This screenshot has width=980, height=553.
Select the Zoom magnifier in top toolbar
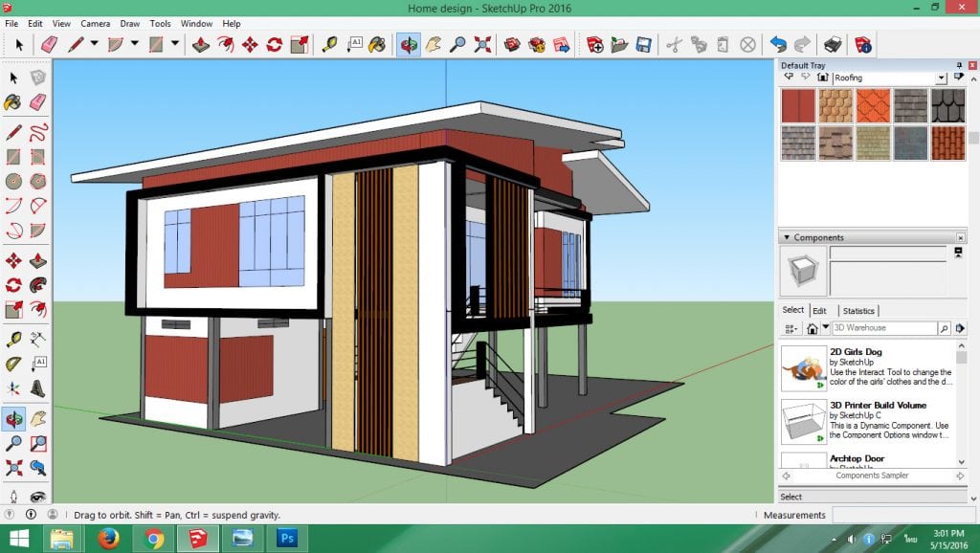click(x=458, y=44)
